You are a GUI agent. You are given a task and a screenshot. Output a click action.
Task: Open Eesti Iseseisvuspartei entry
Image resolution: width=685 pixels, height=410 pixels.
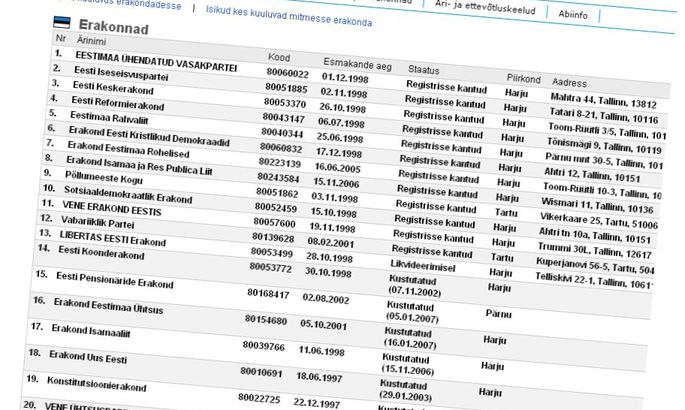pos(121,73)
